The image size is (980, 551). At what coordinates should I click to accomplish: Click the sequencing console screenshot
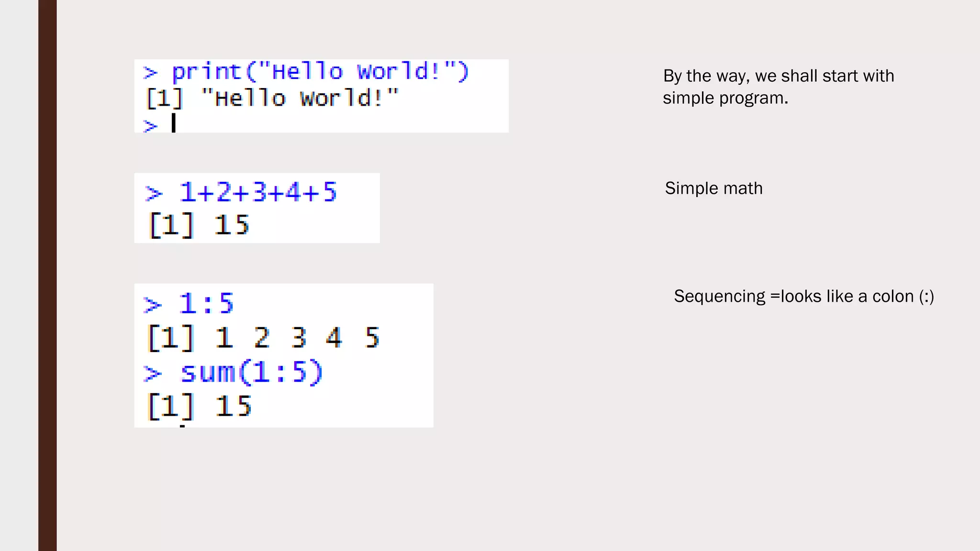tap(284, 355)
